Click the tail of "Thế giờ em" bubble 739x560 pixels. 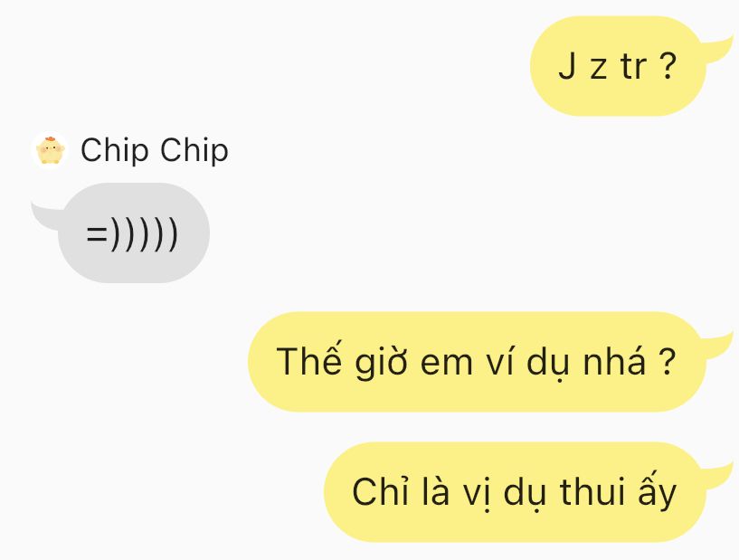718,345
